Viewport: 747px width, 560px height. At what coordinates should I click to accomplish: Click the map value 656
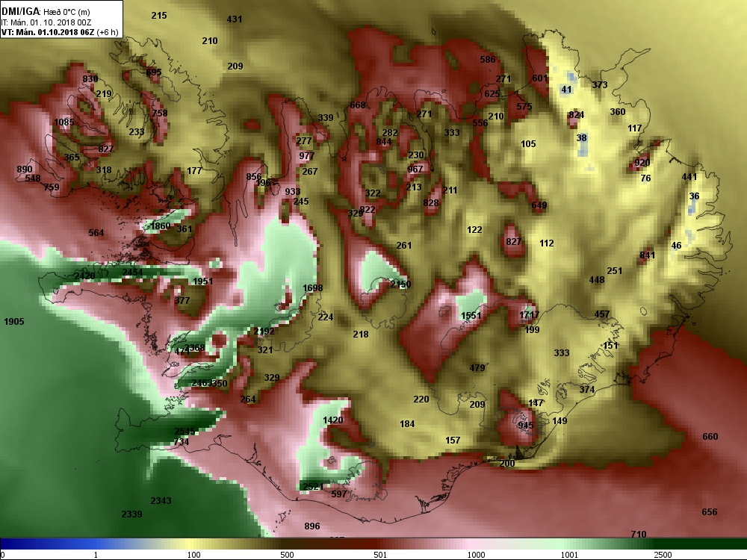click(x=710, y=512)
